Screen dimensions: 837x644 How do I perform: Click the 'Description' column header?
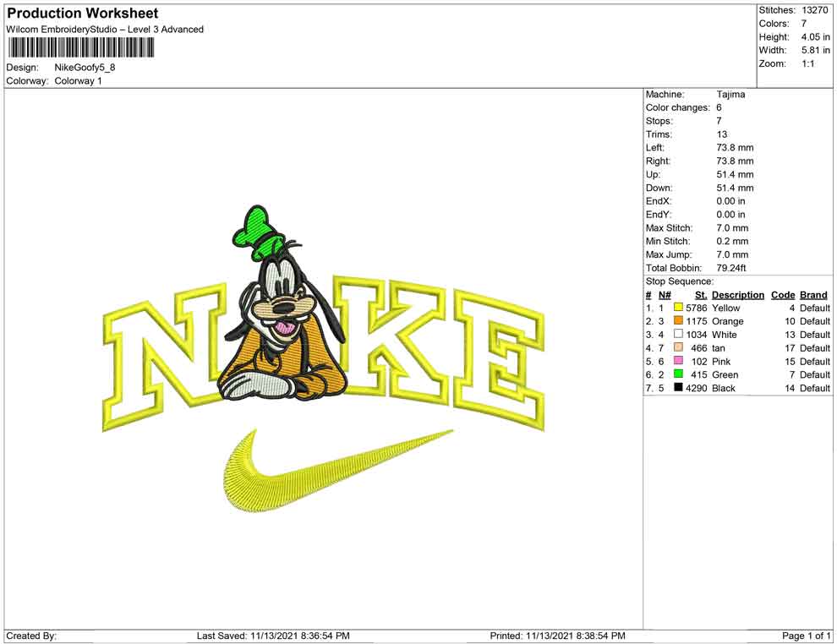tap(738, 294)
